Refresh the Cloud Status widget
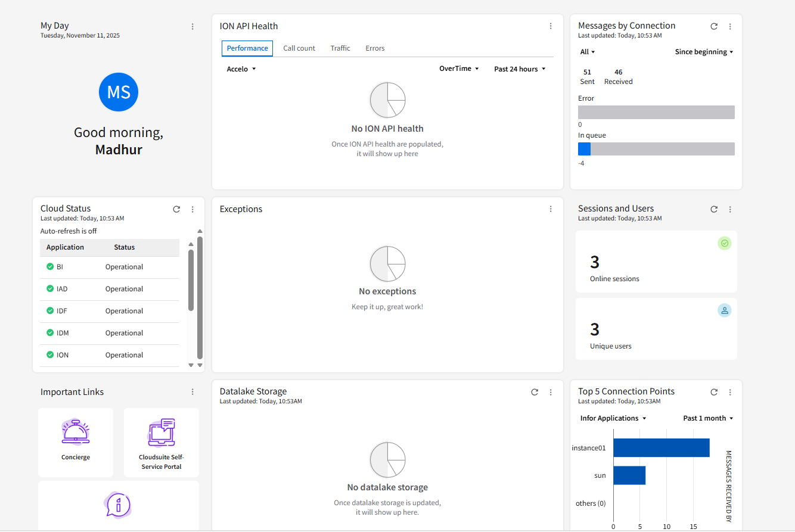 pyautogui.click(x=176, y=209)
